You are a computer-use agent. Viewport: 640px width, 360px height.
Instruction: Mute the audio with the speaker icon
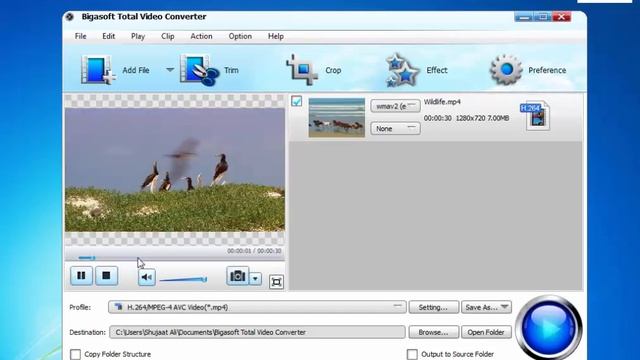[x=146, y=277]
